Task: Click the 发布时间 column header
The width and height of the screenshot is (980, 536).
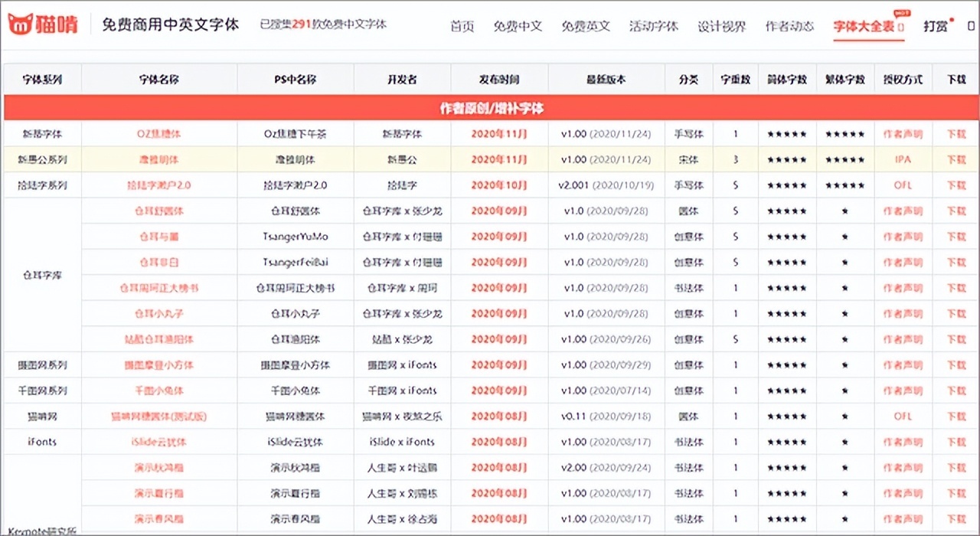Action: 499,80
